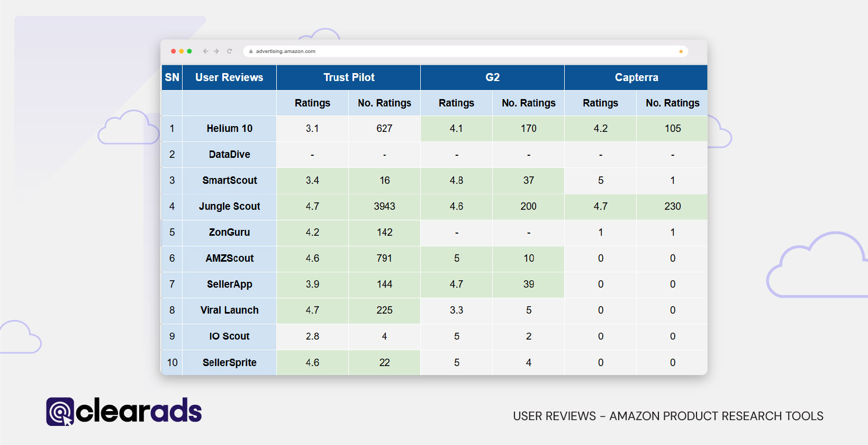This screenshot has width=868, height=445.
Task: Click the AMZScout row label
Action: coord(229,258)
